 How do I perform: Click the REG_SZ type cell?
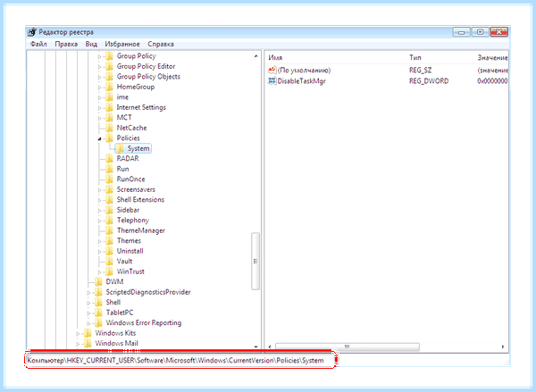click(420, 70)
